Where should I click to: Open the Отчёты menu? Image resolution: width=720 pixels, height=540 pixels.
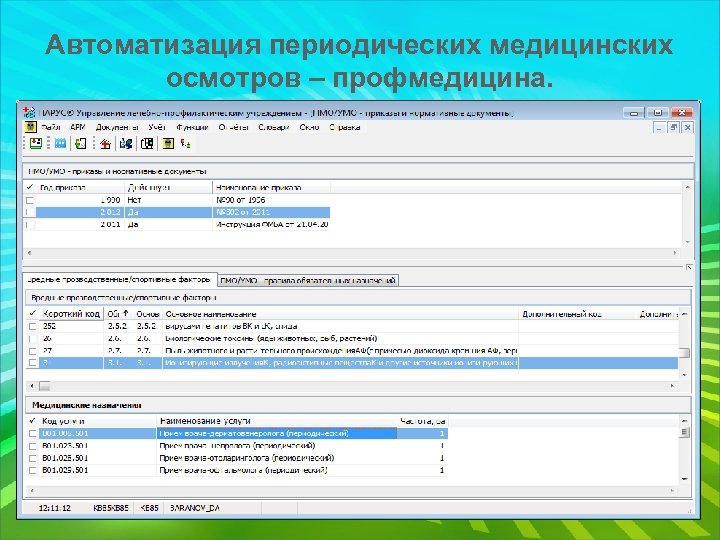click(x=233, y=127)
